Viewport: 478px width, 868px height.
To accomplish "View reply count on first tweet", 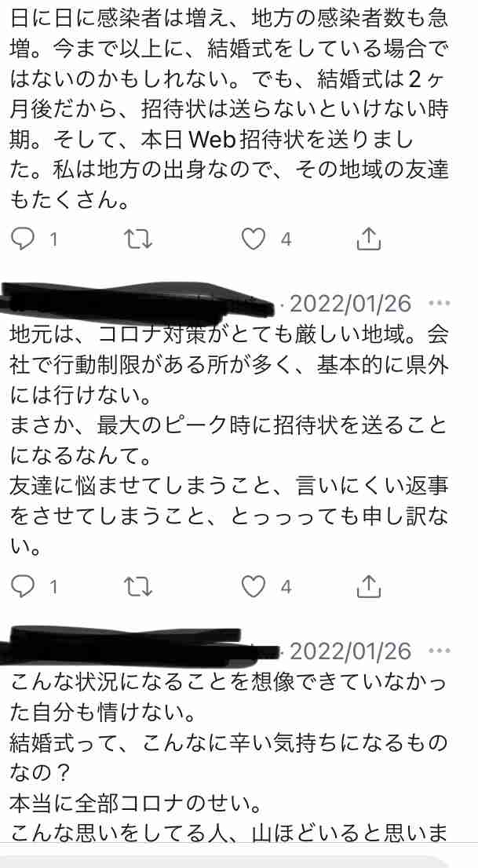I will [x=53, y=239].
